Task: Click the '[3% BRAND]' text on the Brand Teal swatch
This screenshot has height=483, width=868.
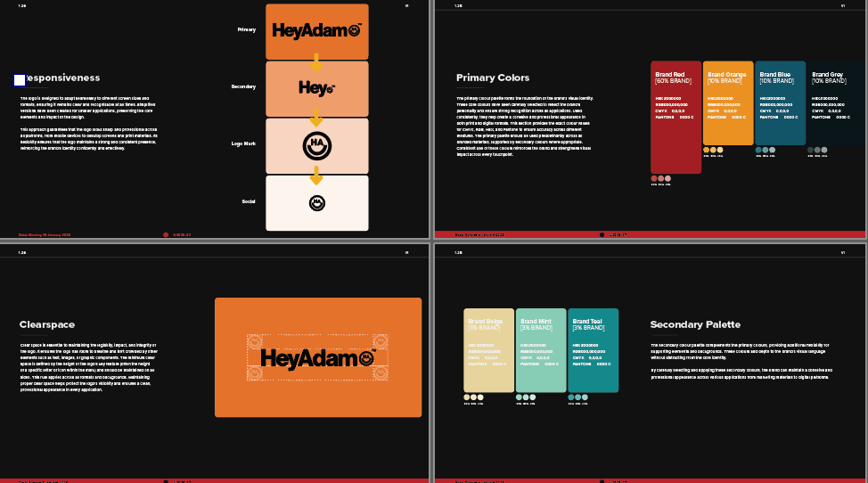Action: [588, 328]
